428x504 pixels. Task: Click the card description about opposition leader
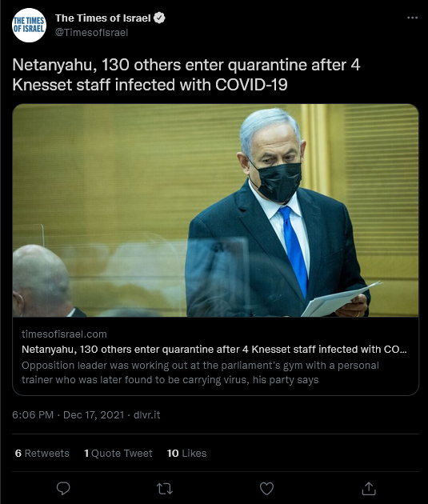pyautogui.click(x=200, y=373)
